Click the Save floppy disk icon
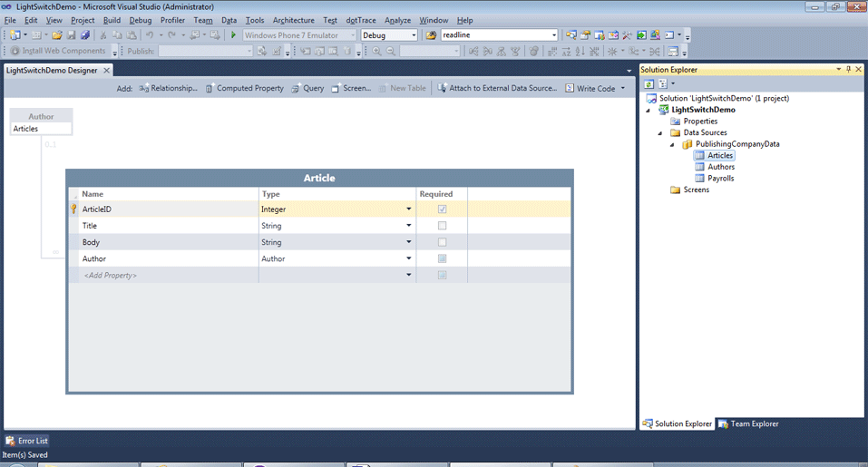This screenshot has height=467, width=868. pos(71,34)
